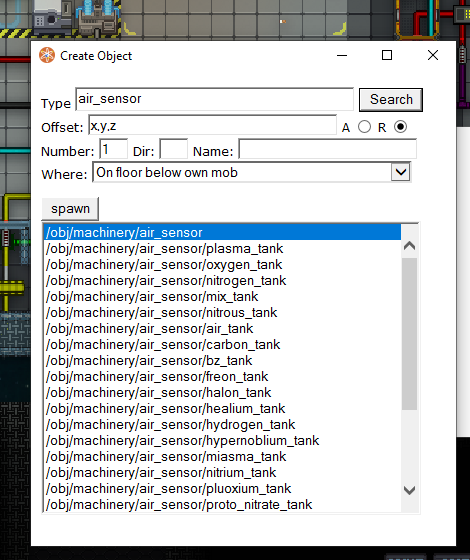Click the Search button
Image resolution: width=470 pixels, height=560 pixels.
coord(391,100)
